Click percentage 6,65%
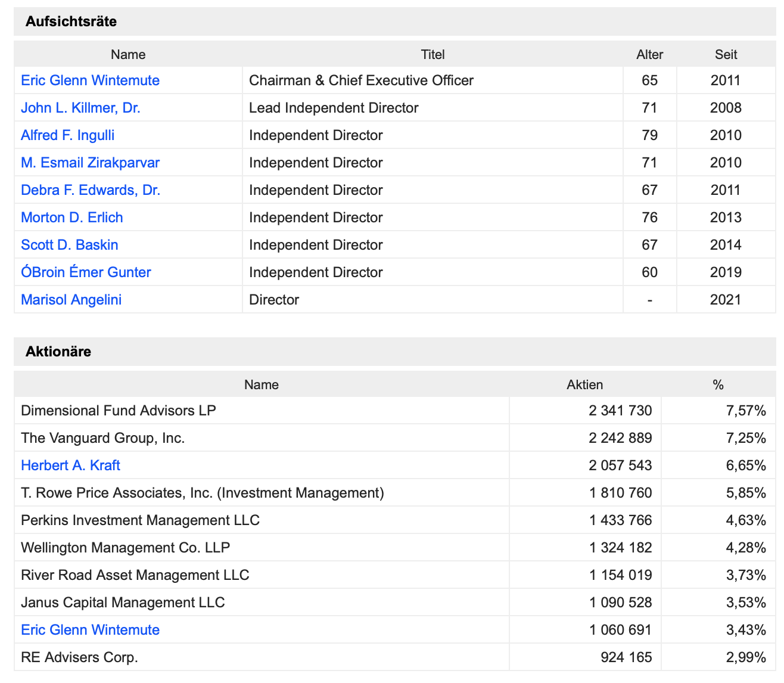Viewport: 784px width, 683px height. click(746, 465)
